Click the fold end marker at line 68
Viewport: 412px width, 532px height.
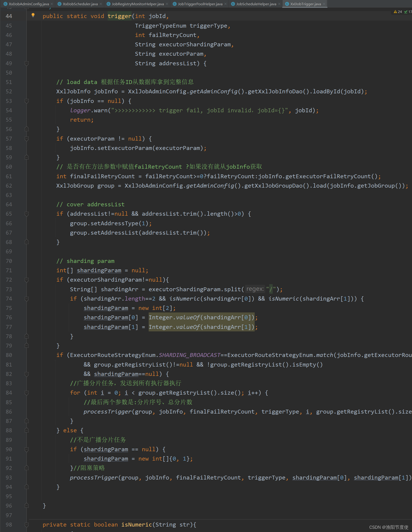[x=27, y=242]
